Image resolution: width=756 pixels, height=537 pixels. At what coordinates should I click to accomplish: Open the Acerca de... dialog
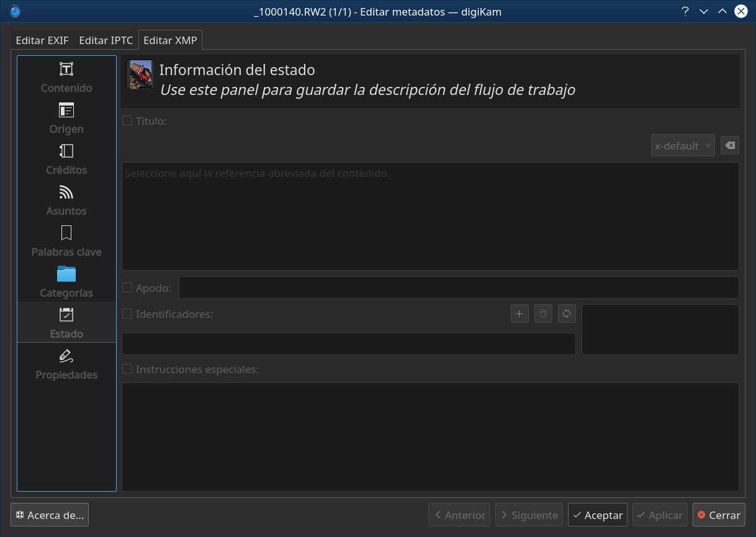click(50, 515)
